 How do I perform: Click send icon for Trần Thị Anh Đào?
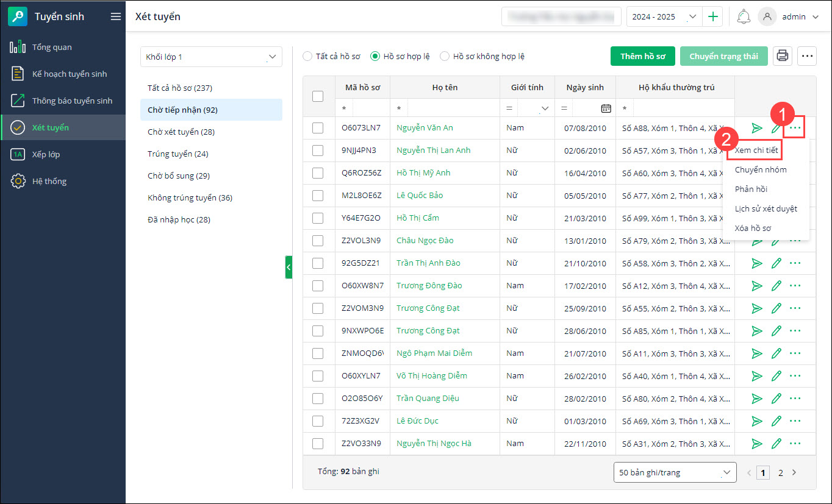coord(757,263)
